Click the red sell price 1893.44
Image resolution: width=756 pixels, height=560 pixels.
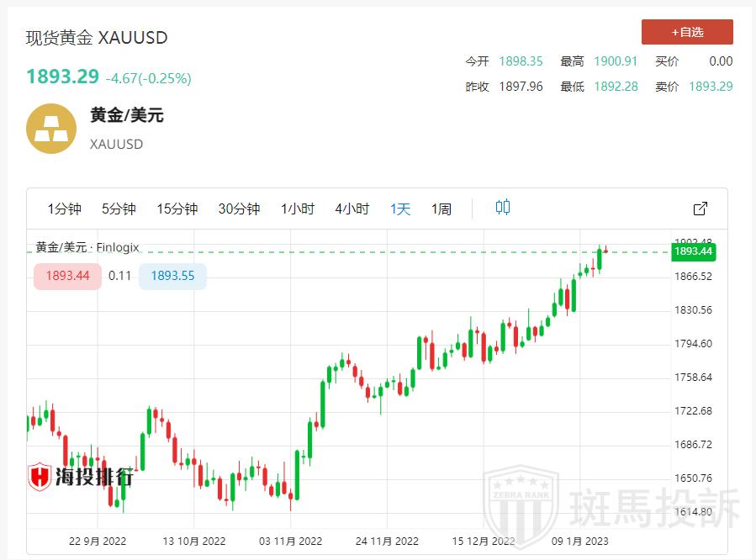(x=67, y=276)
